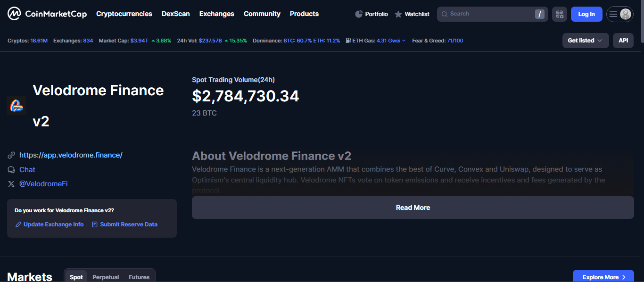Click the 23 BTC volume text
Image resolution: width=644 pixels, height=282 pixels.
(205, 113)
